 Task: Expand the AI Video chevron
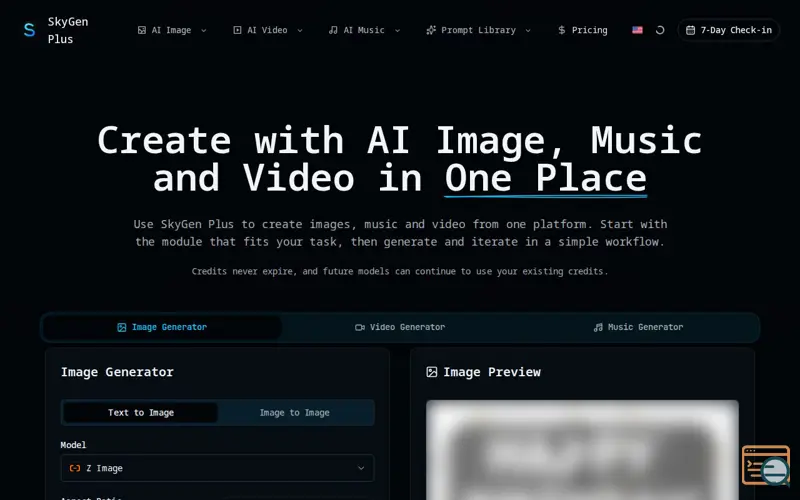click(x=299, y=31)
